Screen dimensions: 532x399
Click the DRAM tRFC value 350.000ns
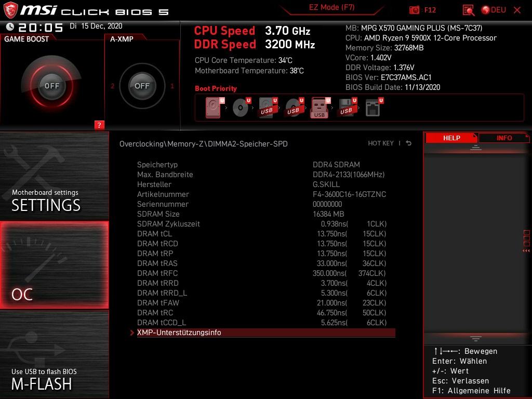330,273
